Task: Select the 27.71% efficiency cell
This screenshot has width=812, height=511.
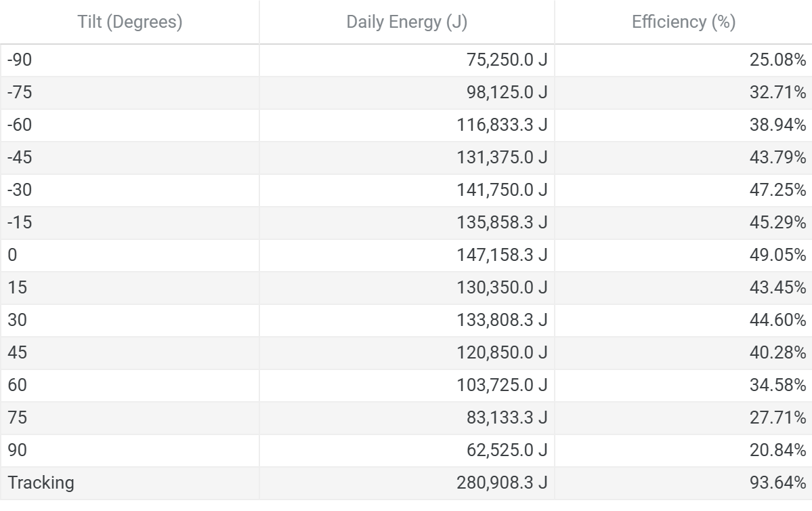Action: [683, 418]
